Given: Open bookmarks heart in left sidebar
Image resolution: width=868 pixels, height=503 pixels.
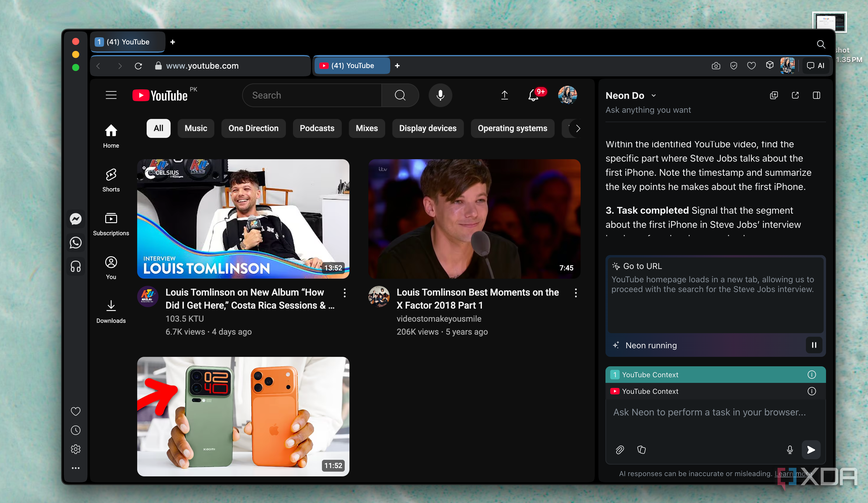Looking at the screenshot, I should (75, 411).
